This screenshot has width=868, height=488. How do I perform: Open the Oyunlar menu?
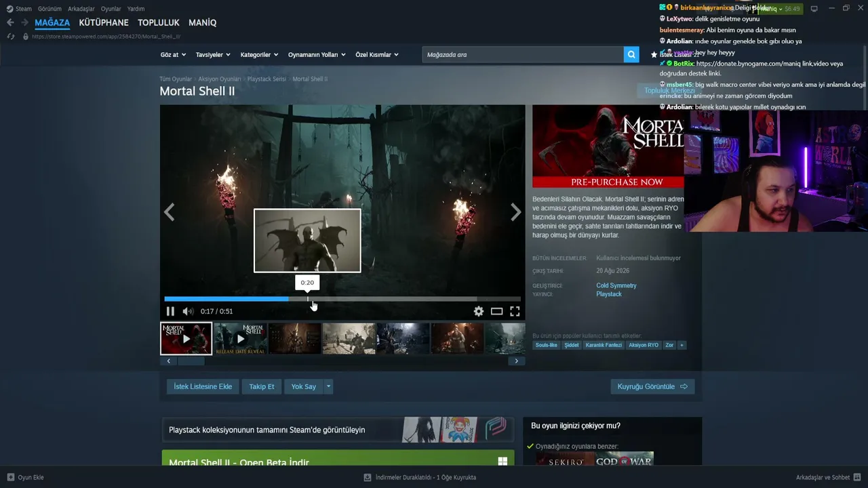[111, 9]
